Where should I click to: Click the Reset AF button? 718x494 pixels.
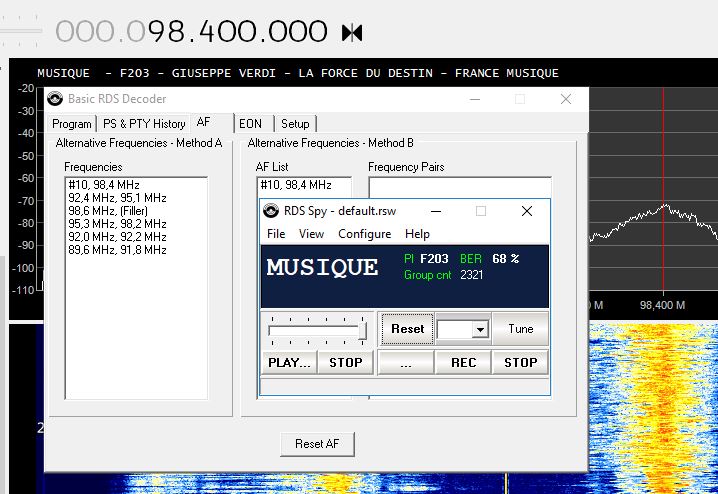(x=317, y=444)
